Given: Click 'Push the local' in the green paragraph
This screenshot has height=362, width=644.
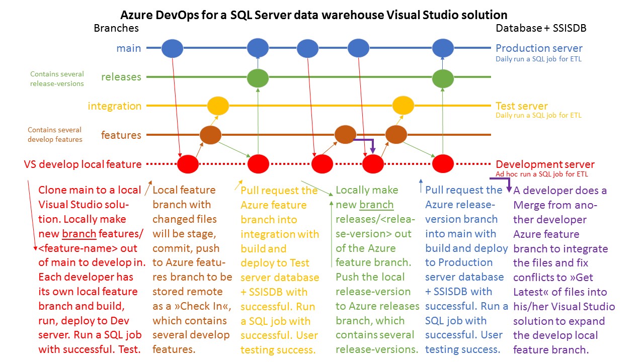Looking at the screenshot, I should tap(370, 277).
